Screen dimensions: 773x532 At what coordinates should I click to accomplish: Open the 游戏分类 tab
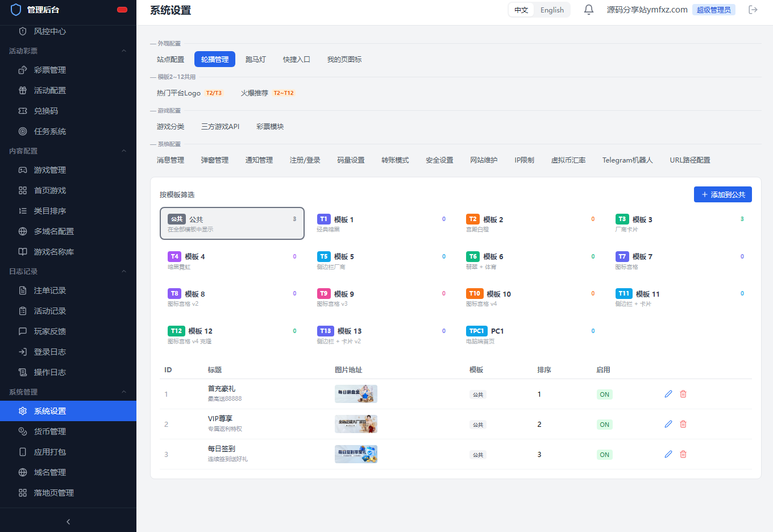click(171, 126)
